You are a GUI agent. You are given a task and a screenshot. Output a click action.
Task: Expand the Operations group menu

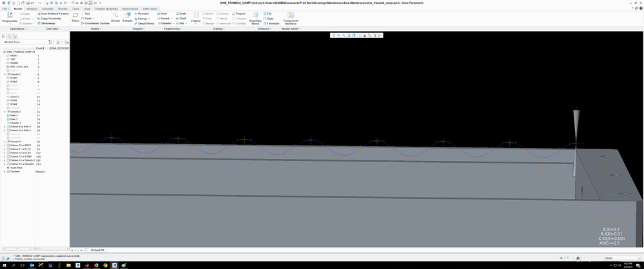point(18,29)
